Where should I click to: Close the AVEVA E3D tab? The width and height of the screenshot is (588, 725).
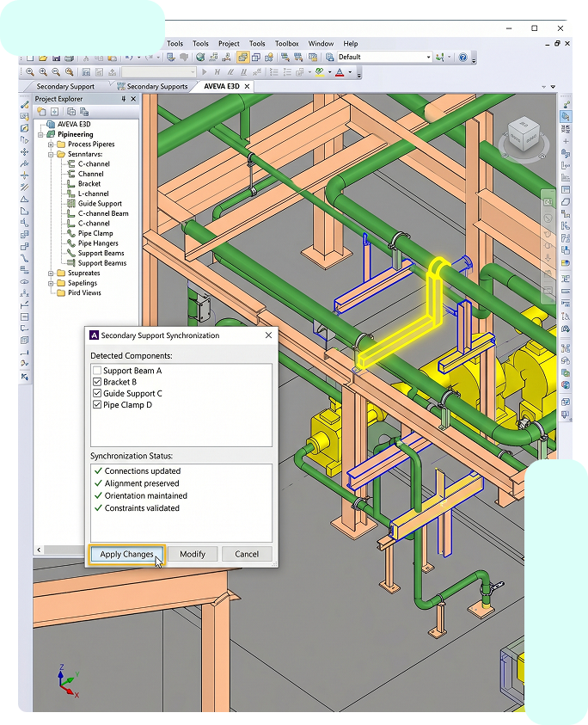tap(248, 87)
